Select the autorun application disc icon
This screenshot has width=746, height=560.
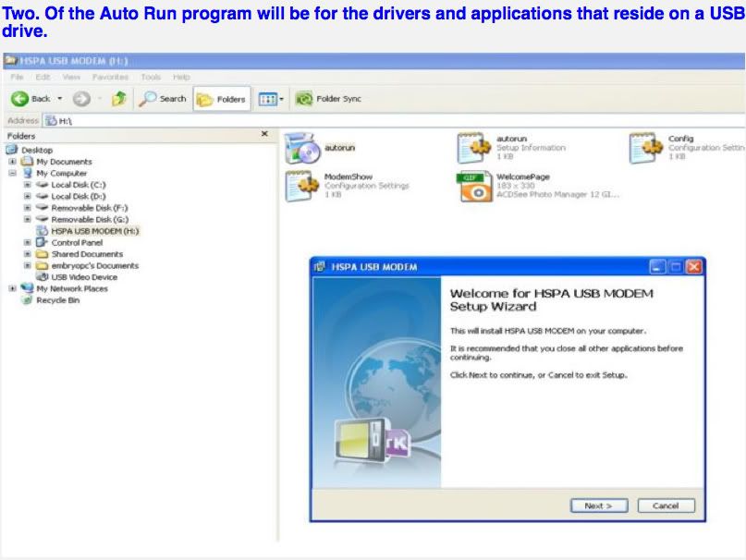pyautogui.click(x=302, y=148)
